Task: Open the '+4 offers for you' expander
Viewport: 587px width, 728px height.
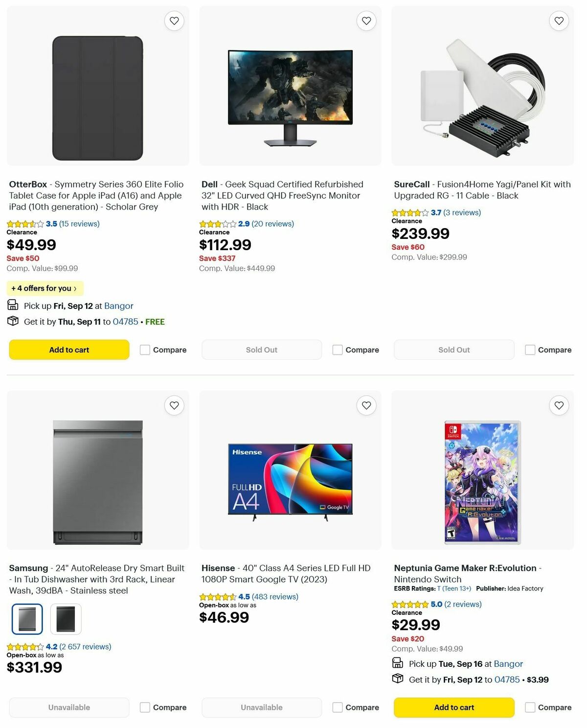Action: tap(44, 288)
